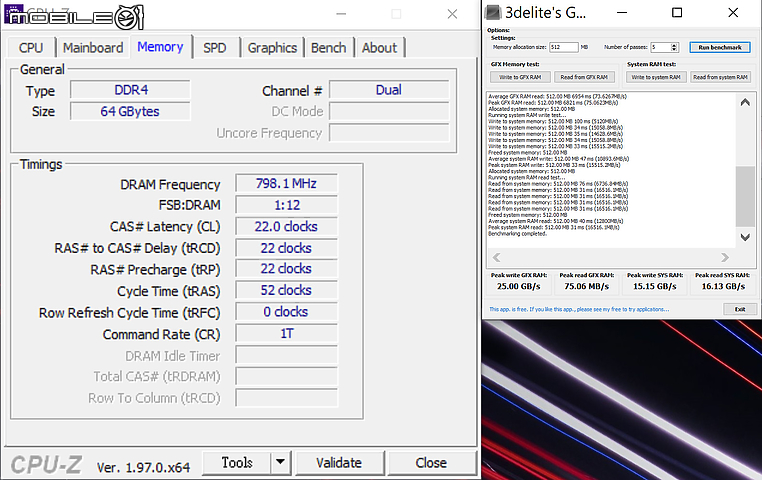Click Write to system RAM button
Viewport: 762px width, 480px height.
[657, 77]
